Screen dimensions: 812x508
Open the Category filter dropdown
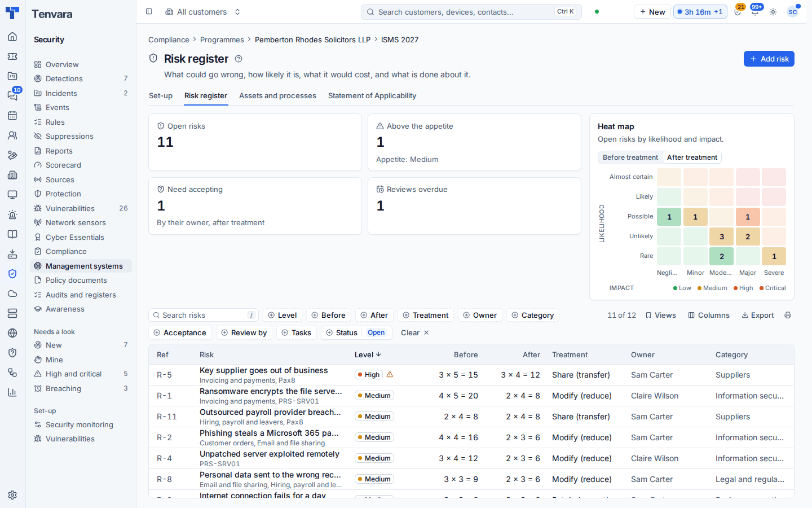[532, 315]
